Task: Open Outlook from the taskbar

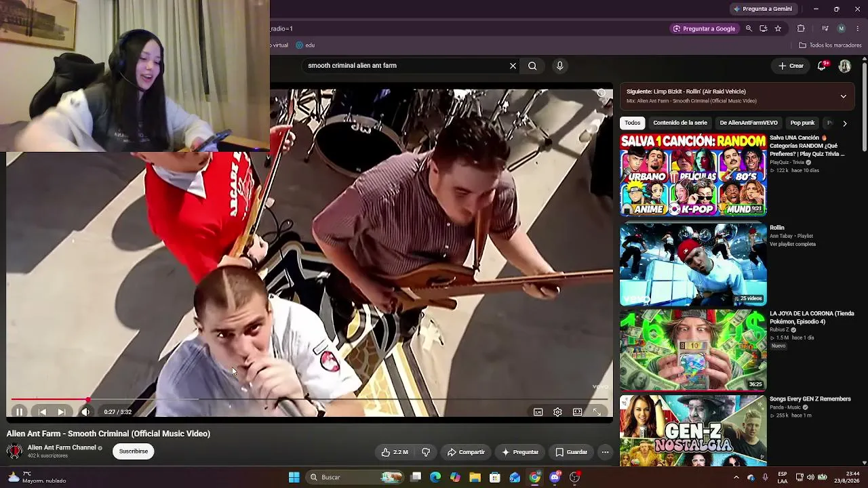Action: tap(515, 477)
